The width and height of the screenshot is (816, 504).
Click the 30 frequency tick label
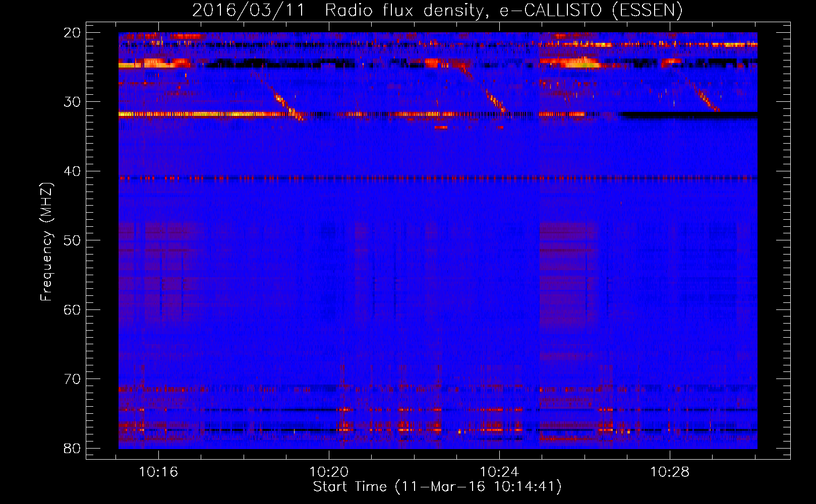click(x=73, y=102)
